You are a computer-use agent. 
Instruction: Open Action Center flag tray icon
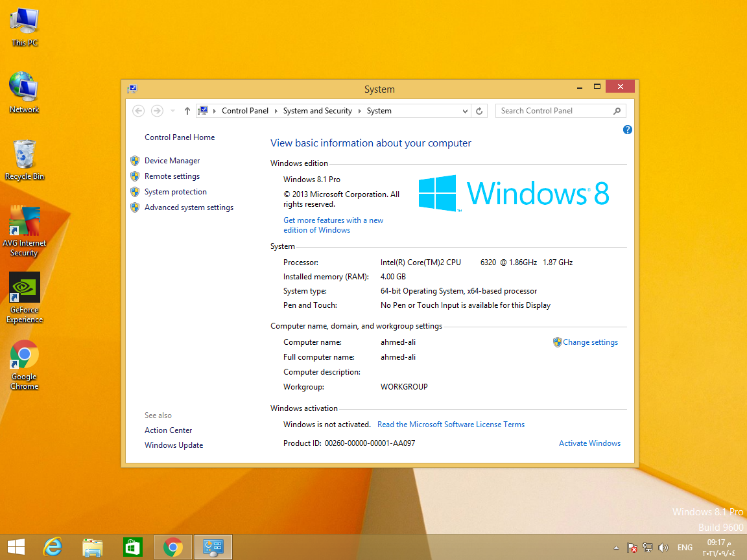point(632,548)
